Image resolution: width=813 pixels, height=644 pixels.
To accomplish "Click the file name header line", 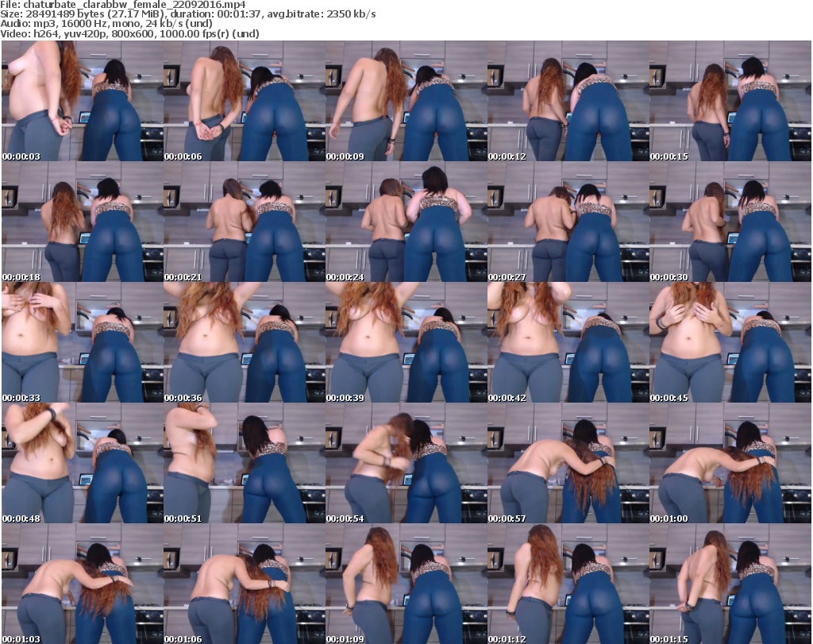I will coord(123,5).
